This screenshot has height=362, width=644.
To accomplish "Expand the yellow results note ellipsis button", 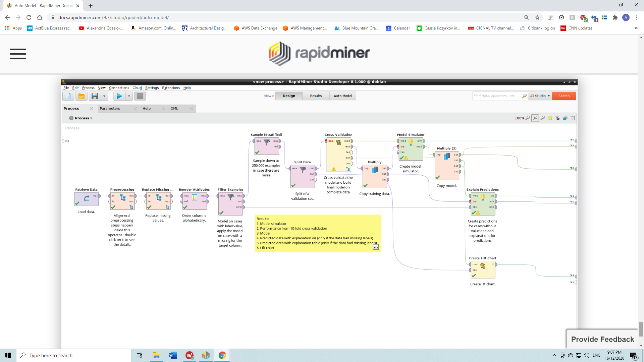I will 376,247.
